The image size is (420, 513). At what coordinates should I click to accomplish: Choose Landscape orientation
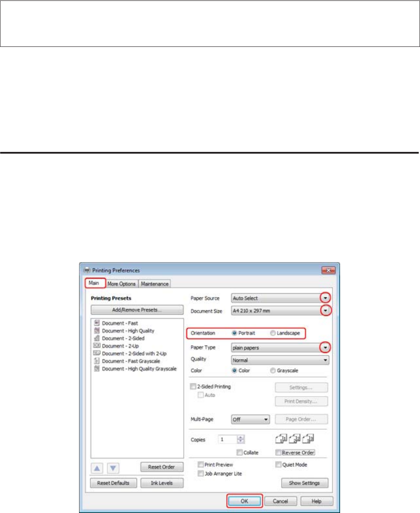[x=273, y=333]
